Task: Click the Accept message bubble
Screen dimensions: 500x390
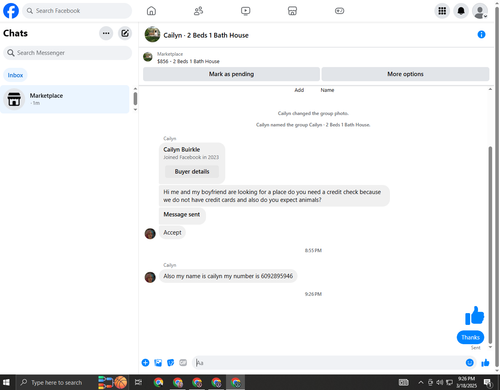Action: [x=172, y=233]
